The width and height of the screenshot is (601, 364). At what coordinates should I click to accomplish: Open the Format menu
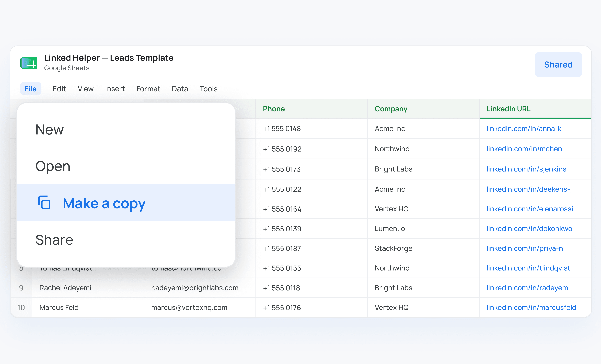[x=148, y=89]
